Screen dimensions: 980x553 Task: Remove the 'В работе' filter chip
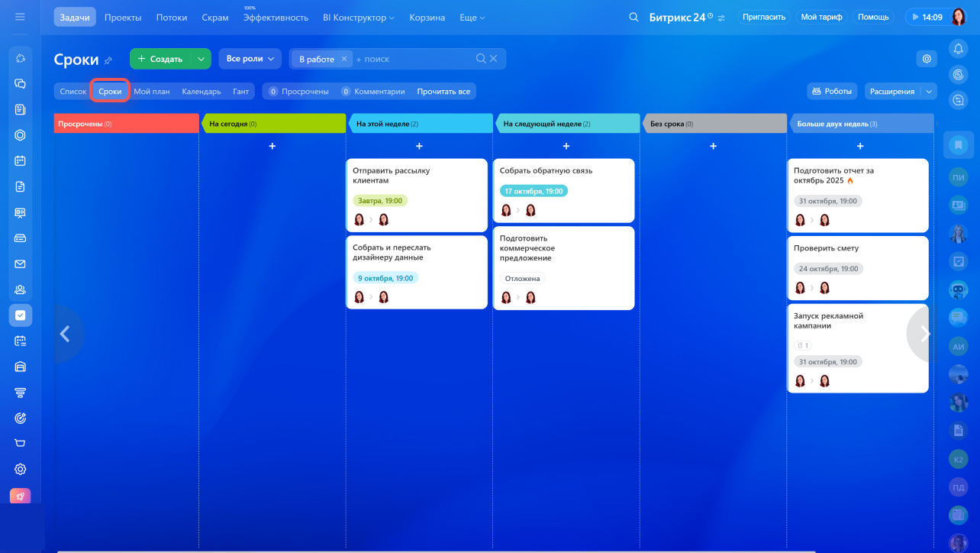coord(344,59)
